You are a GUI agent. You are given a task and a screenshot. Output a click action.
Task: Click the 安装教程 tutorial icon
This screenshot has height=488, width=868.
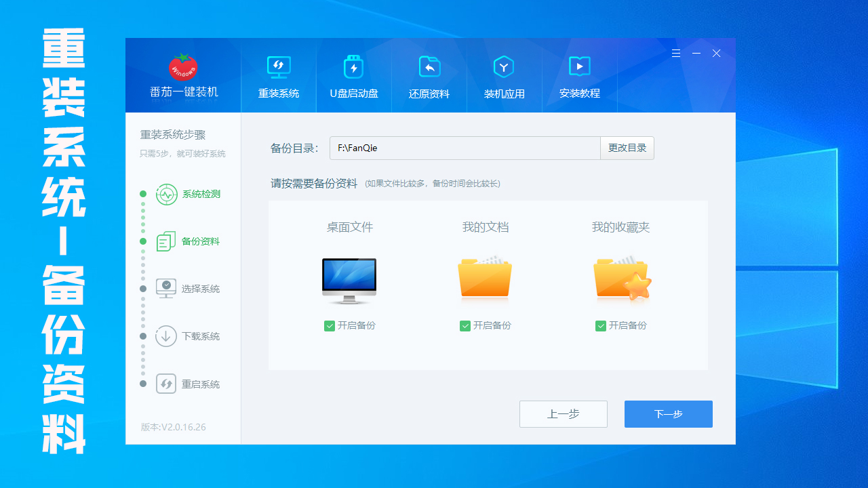pos(579,66)
